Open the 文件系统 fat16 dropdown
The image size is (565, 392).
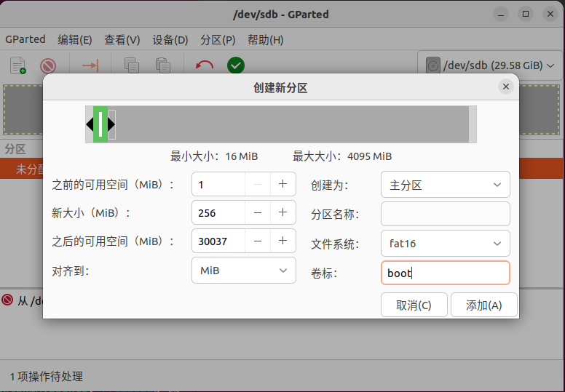click(445, 244)
